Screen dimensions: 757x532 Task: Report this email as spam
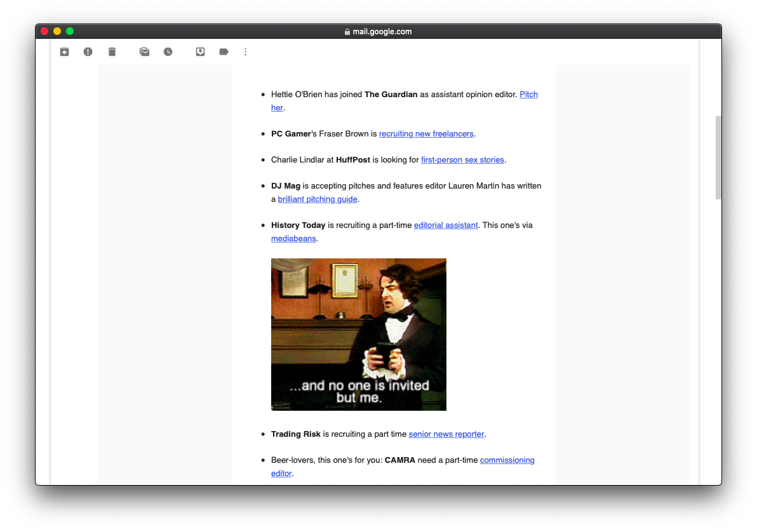(88, 51)
